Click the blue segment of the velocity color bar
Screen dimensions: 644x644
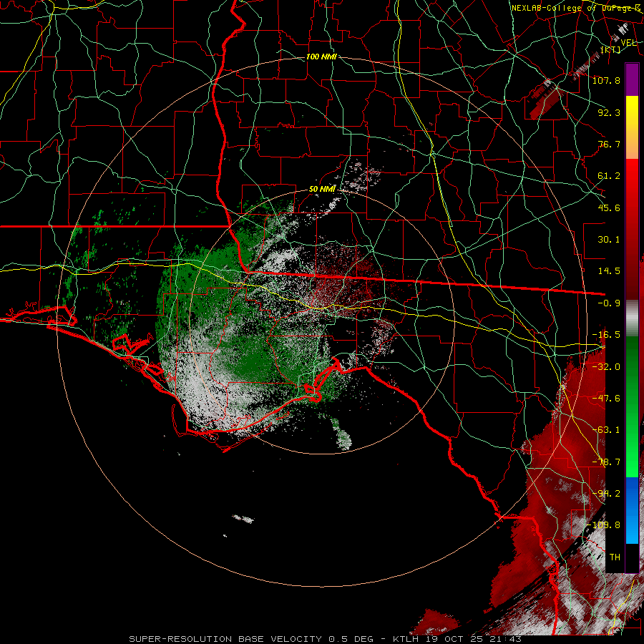click(x=632, y=510)
